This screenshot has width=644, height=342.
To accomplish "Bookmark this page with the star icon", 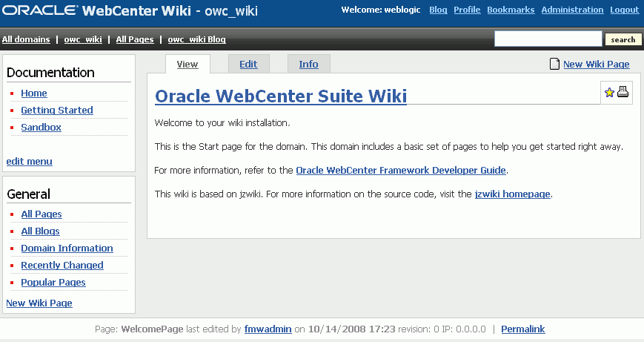I will click(609, 93).
